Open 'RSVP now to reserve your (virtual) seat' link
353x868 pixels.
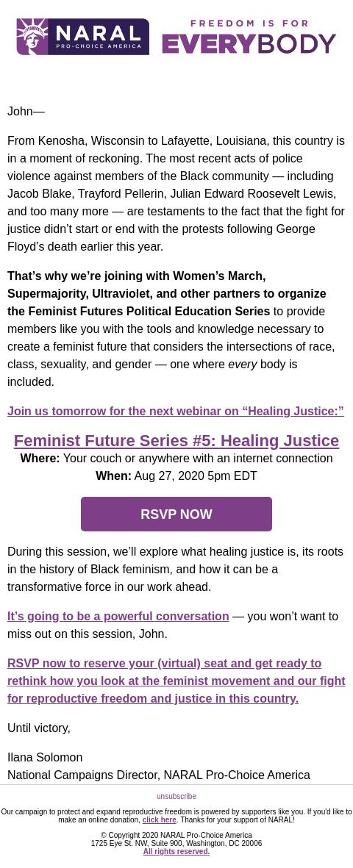[176, 681]
